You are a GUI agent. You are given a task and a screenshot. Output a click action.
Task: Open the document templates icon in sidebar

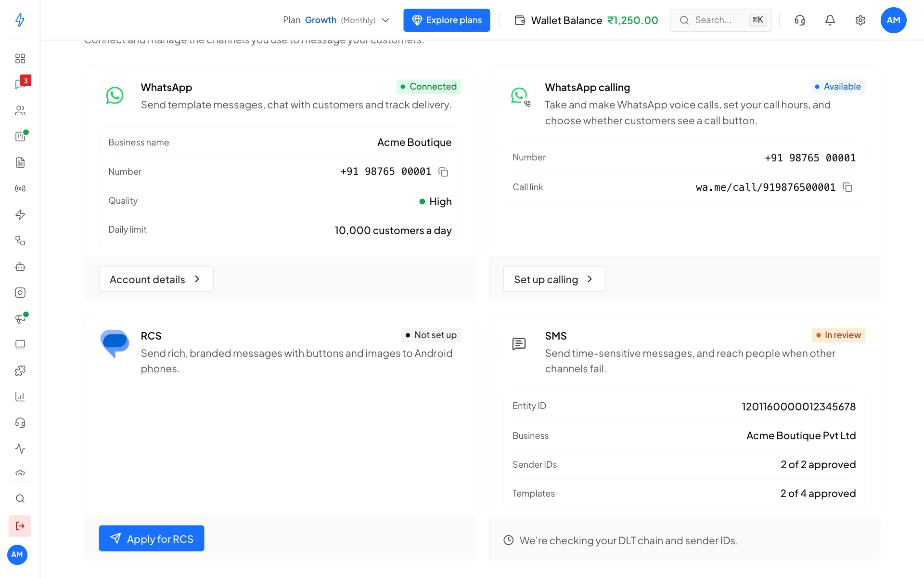(x=20, y=162)
